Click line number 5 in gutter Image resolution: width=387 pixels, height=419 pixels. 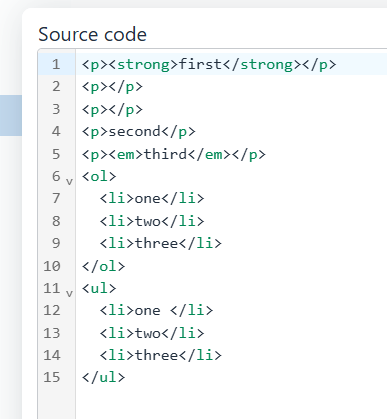[x=56, y=154]
